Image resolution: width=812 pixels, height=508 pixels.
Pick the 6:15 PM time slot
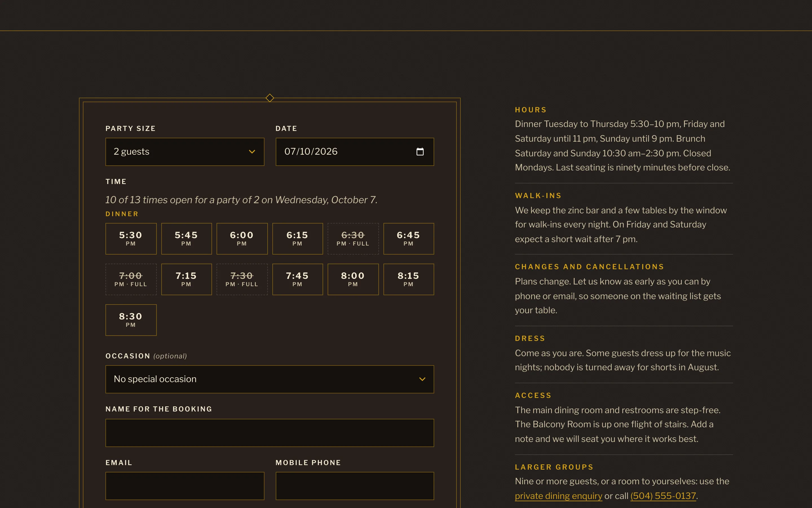(298, 238)
